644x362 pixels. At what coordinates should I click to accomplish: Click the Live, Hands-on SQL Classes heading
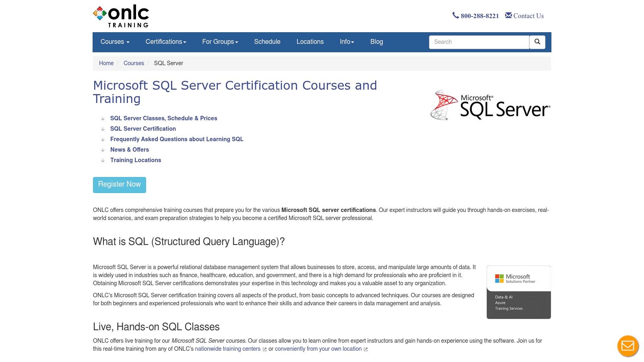tap(156, 327)
